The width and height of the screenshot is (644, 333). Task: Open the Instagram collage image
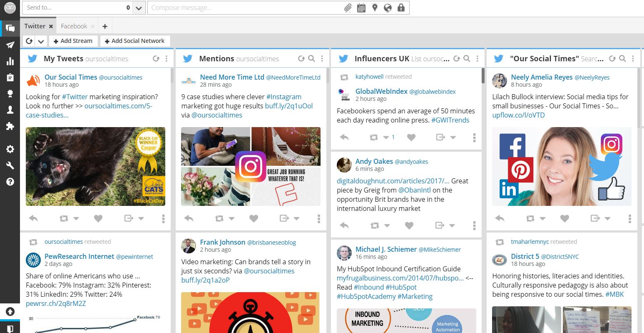251,166
